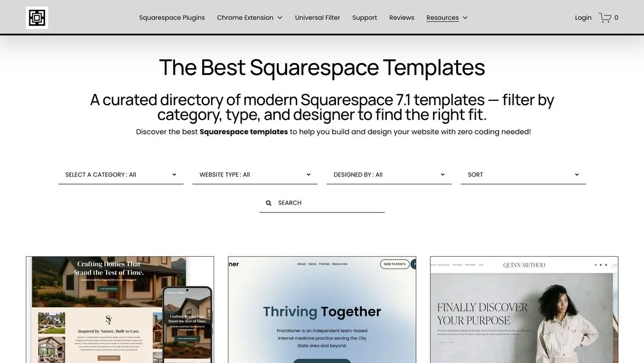The width and height of the screenshot is (644, 363).
Task: Open the Sort dropdown
Action: tap(523, 175)
